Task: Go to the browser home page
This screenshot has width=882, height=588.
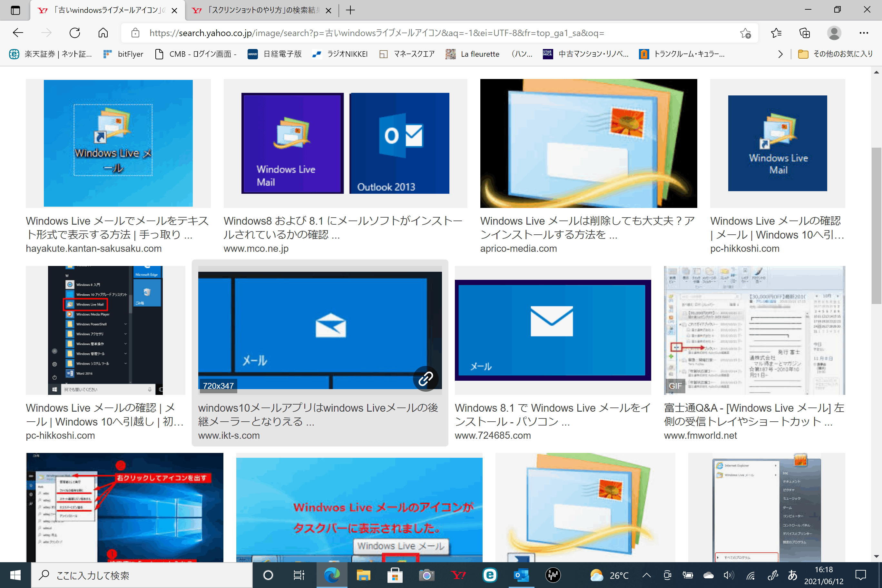Action: pos(103,33)
